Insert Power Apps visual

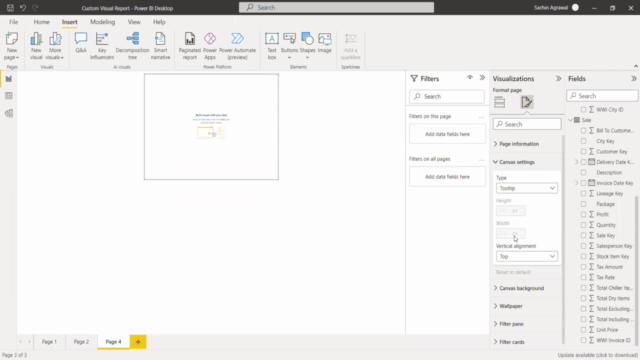tap(210, 46)
